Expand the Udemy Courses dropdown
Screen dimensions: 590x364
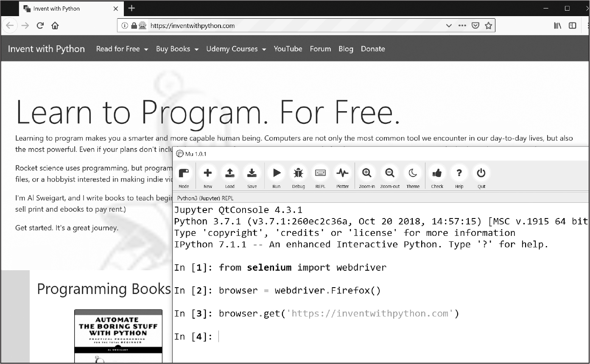pyautogui.click(x=236, y=49)
